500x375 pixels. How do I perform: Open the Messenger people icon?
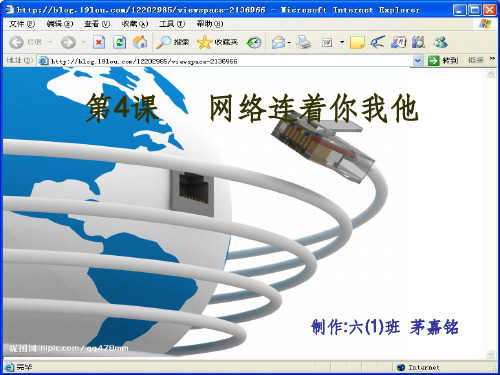point(441,42)
